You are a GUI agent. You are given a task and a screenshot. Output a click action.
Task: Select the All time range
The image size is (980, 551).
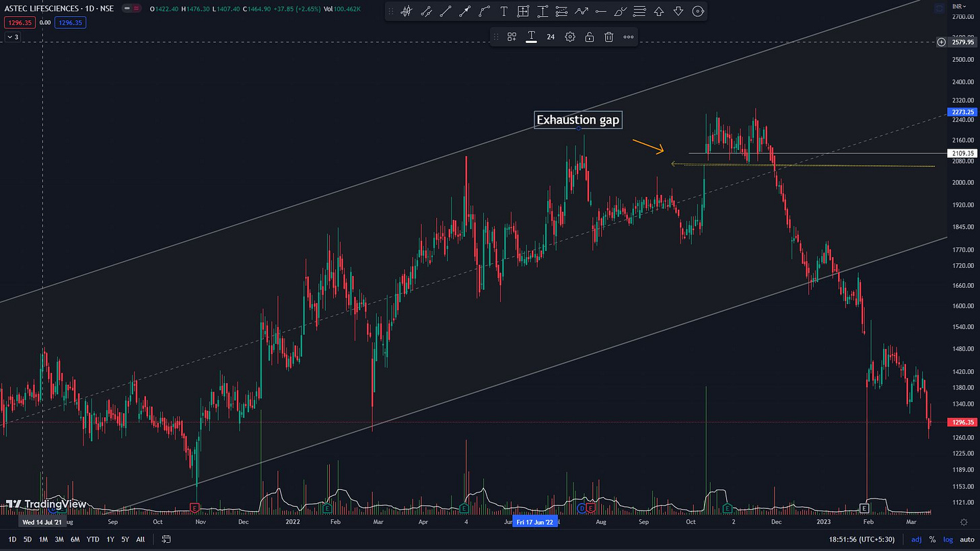click(140, 539)
